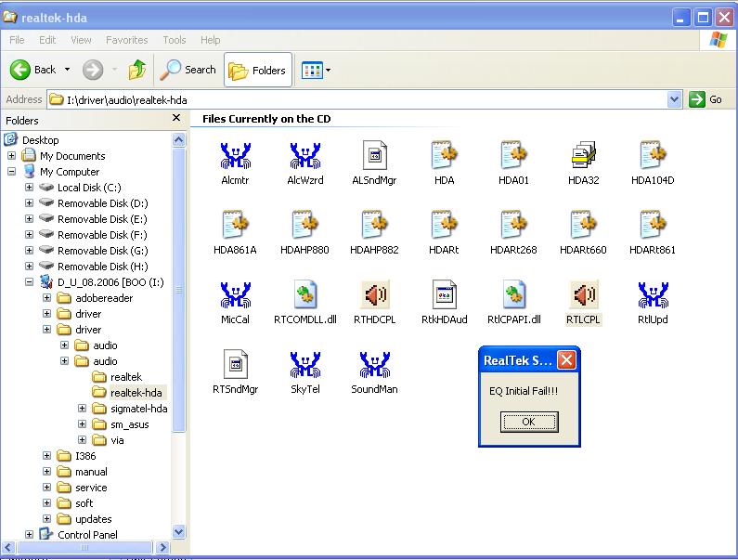738x560 pixels.
Task: Select the RTLCPL speaker icon
Action: pyautogui.click(x=583, y=294)
